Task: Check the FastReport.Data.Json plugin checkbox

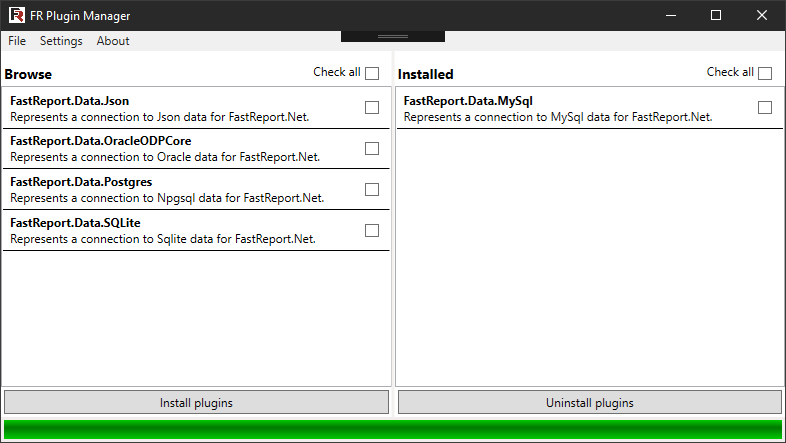Action: [x=372, y=108]
